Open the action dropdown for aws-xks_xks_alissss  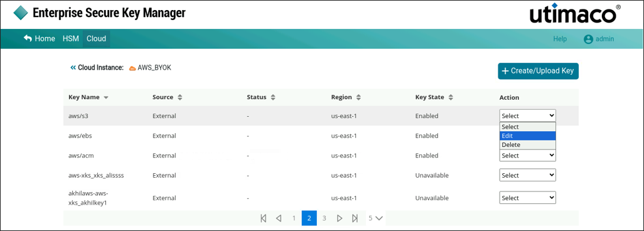528,175
